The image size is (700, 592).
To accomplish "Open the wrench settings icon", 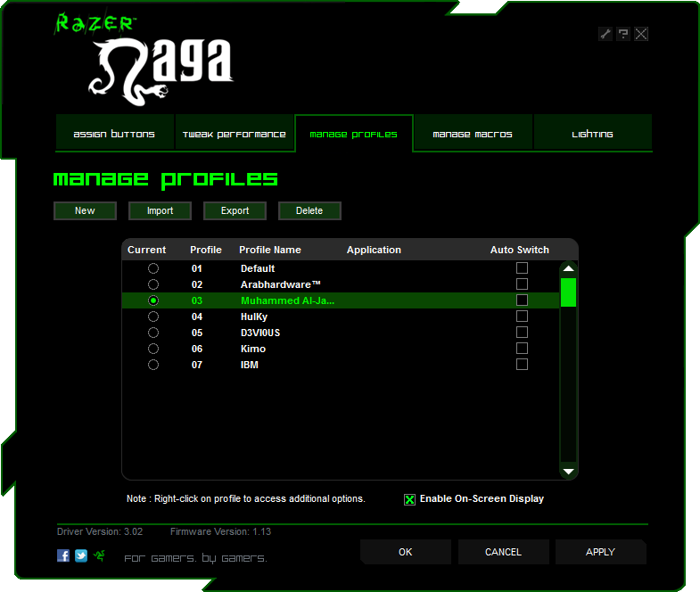I will click(605, 34).
